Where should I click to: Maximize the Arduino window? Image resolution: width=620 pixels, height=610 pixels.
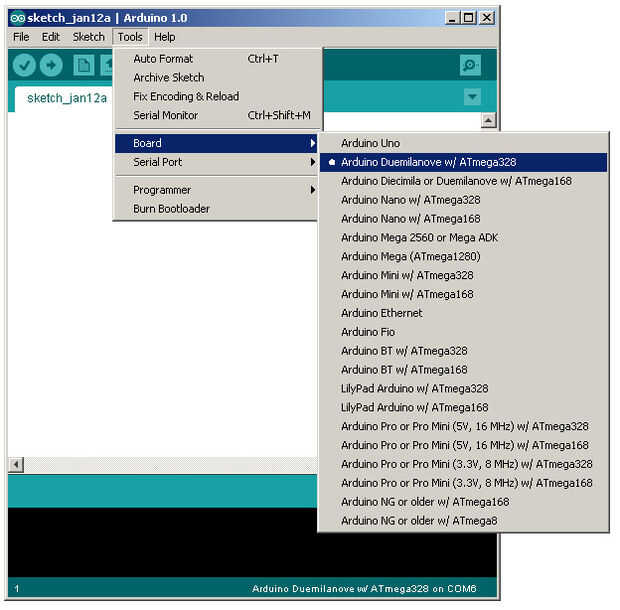coord(469,18)
